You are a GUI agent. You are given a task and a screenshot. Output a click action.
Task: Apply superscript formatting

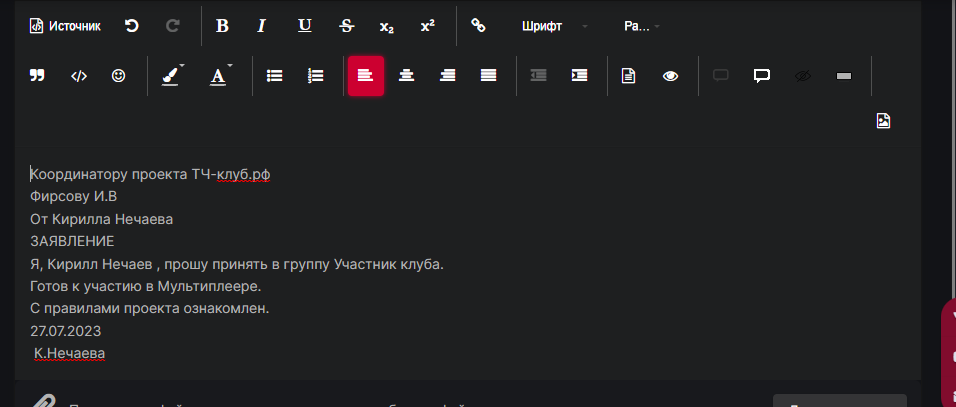pos(427,26)
